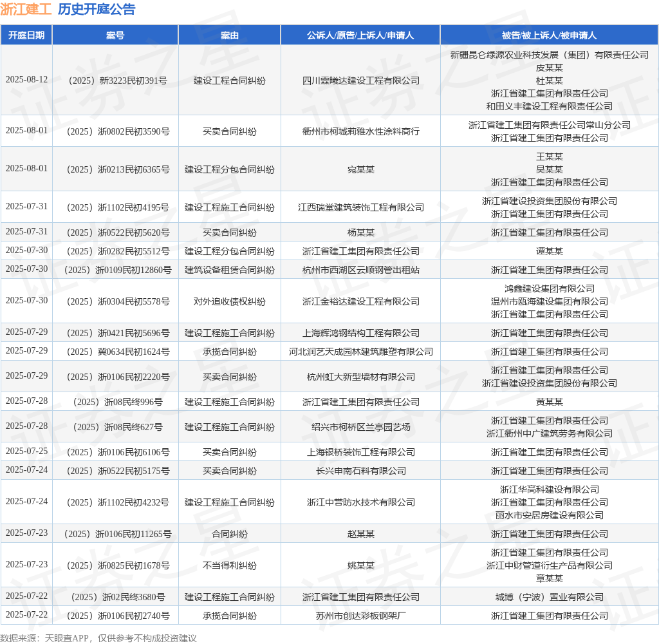Viewport: 659px width, 644px height.
Task: Pick case number 浙1102民初4232号
Action: (x=118, y=503)
